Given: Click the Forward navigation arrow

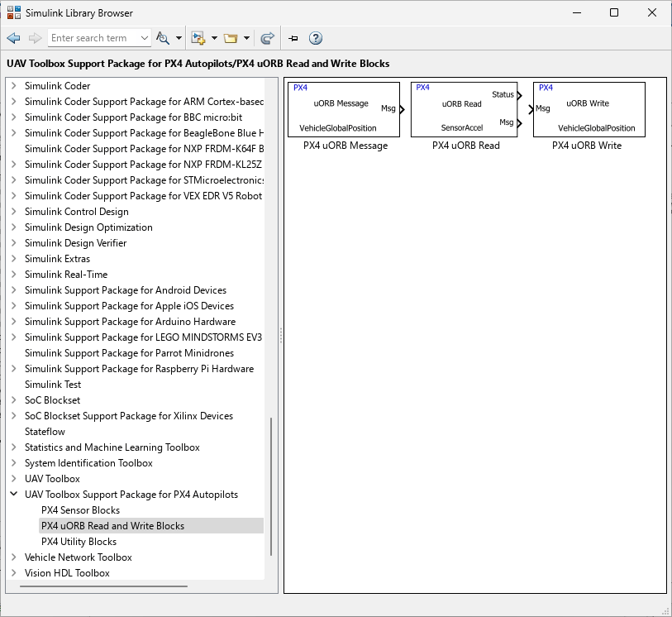Looking at the screenshot, I should (x=35, y=38).
